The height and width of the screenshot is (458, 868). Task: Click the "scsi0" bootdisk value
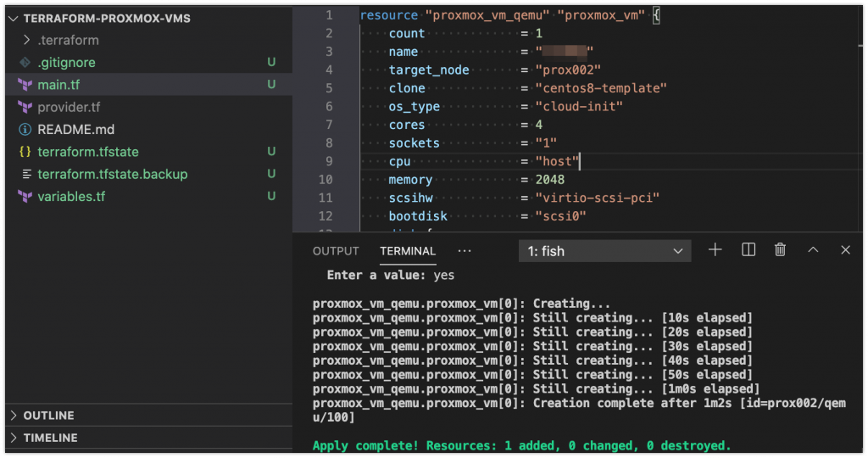[x=560, y=216]
